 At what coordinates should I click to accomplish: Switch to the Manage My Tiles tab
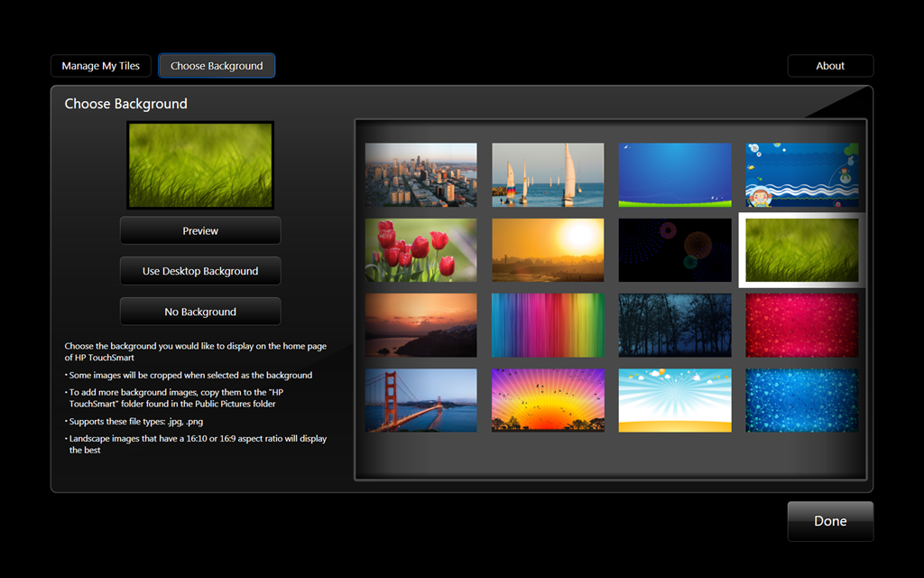click(x=101, y=66)
